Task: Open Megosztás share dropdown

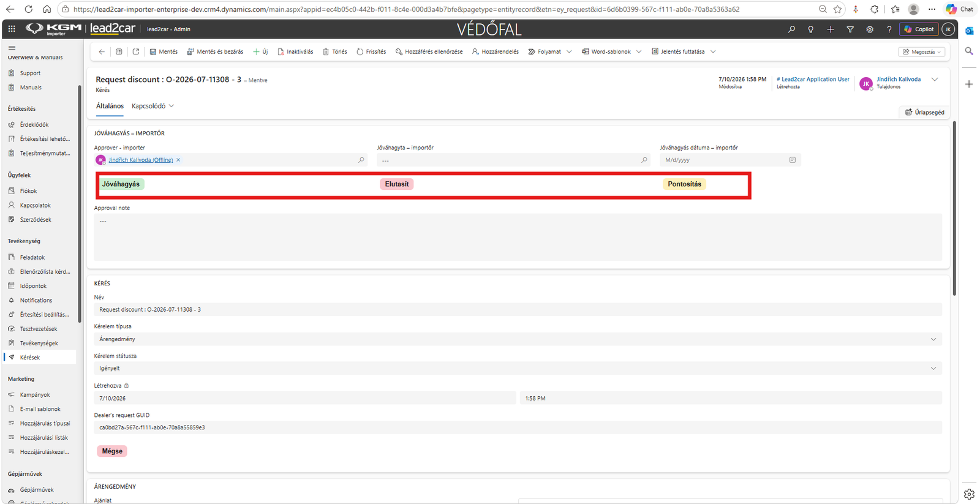Action: coord(922,52)
